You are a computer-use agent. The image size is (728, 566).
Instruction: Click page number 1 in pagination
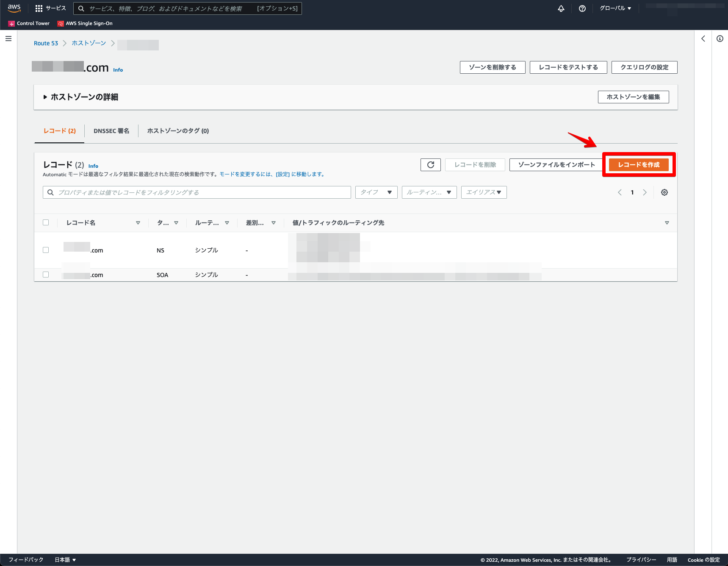632,192
